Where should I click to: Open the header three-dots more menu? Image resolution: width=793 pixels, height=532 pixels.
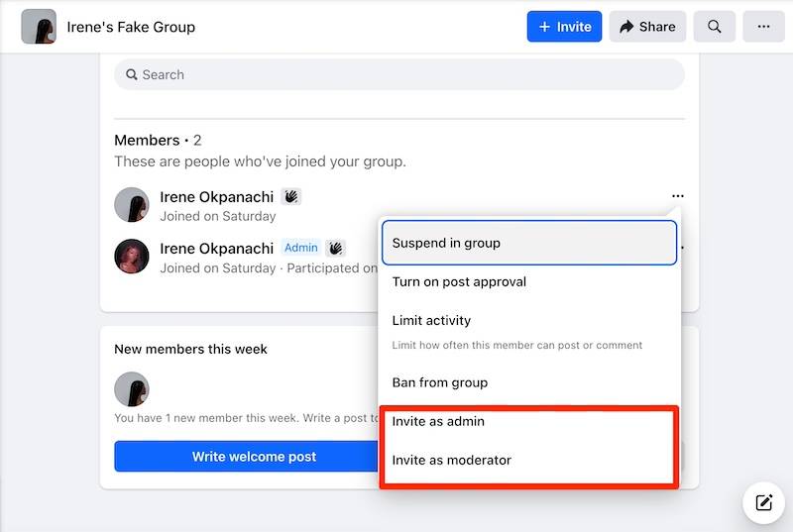click(763, 27)
